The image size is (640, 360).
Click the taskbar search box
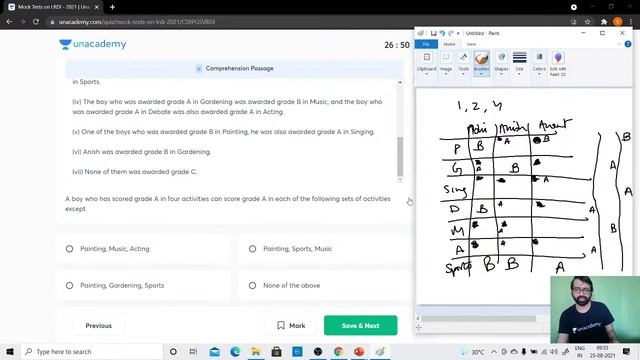coord(92,351)
